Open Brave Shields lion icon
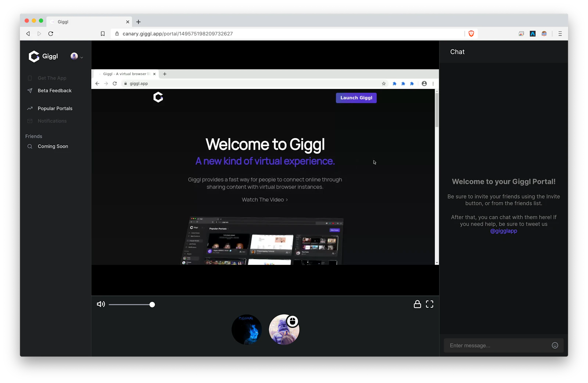Screen dimensions: 588x383 [x=471, y=33]
